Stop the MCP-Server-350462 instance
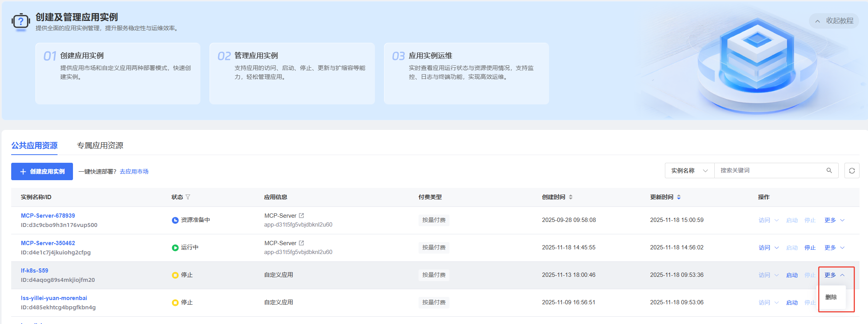The width and height of the screenshot is (868, 324). (x=810, y=248)
